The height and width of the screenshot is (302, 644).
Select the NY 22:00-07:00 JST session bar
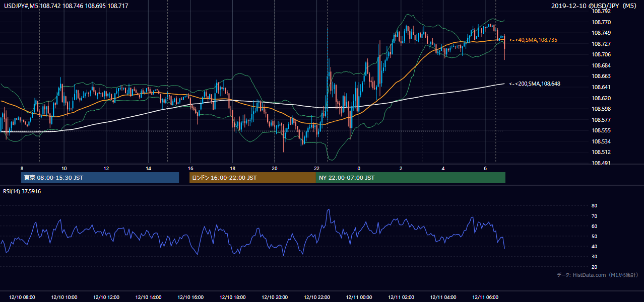point(411,178)
